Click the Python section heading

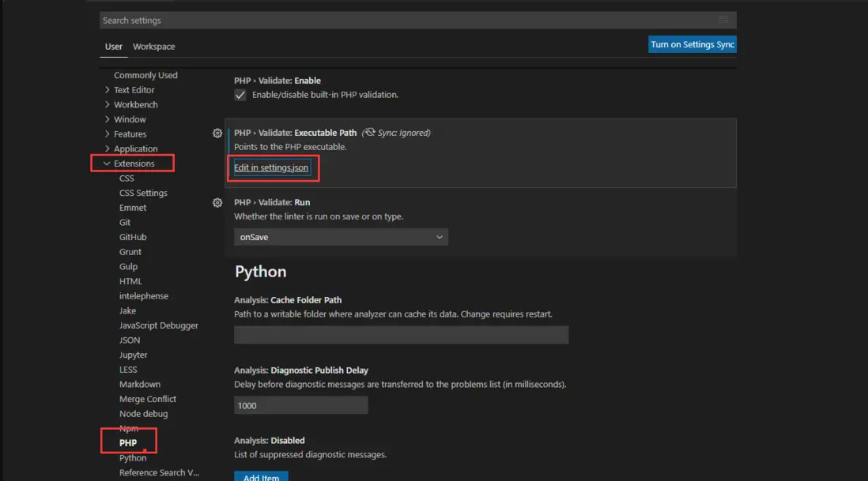pos(261,272)
